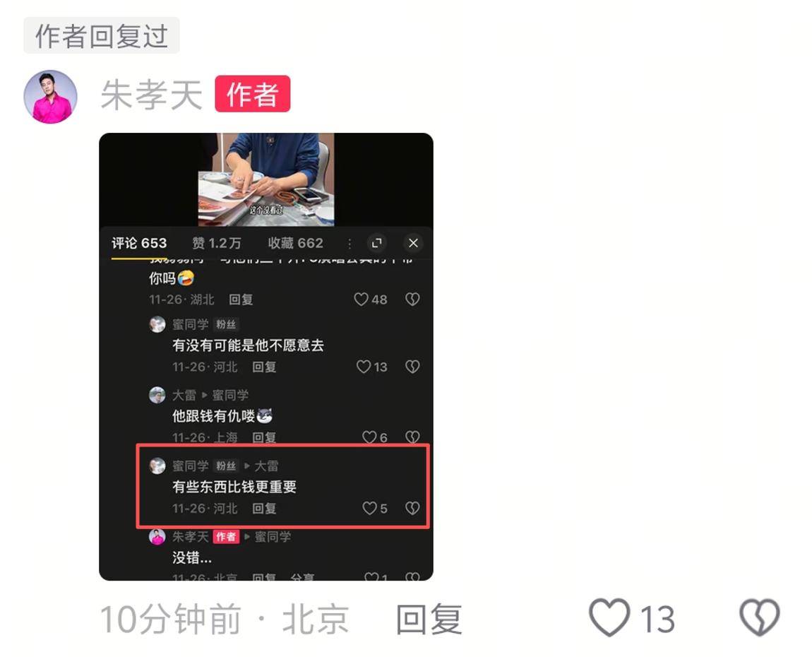Like the comment showing 13 likes
The height and width of the screenshot is (657, 812).
[610, 617]
